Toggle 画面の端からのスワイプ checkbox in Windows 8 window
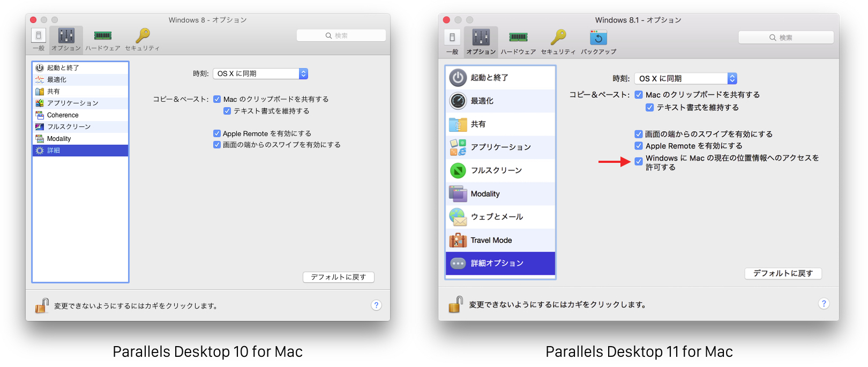 coord(217,145)
